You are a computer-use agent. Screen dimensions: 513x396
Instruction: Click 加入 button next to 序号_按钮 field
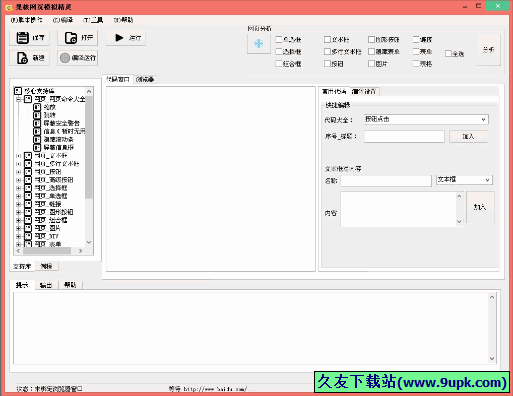click(468, 136)
